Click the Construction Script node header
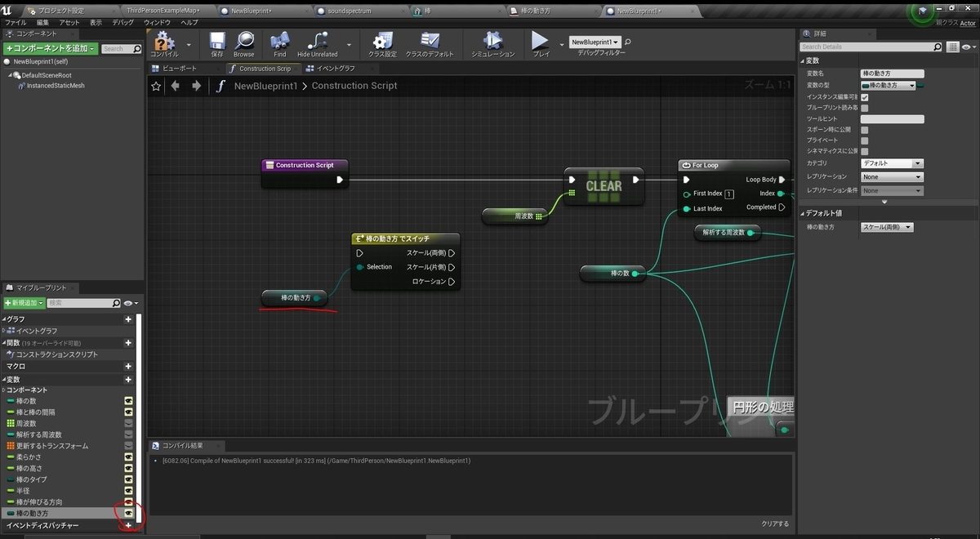The width and height of the screenshot is (980, 539). click(305, 165)
